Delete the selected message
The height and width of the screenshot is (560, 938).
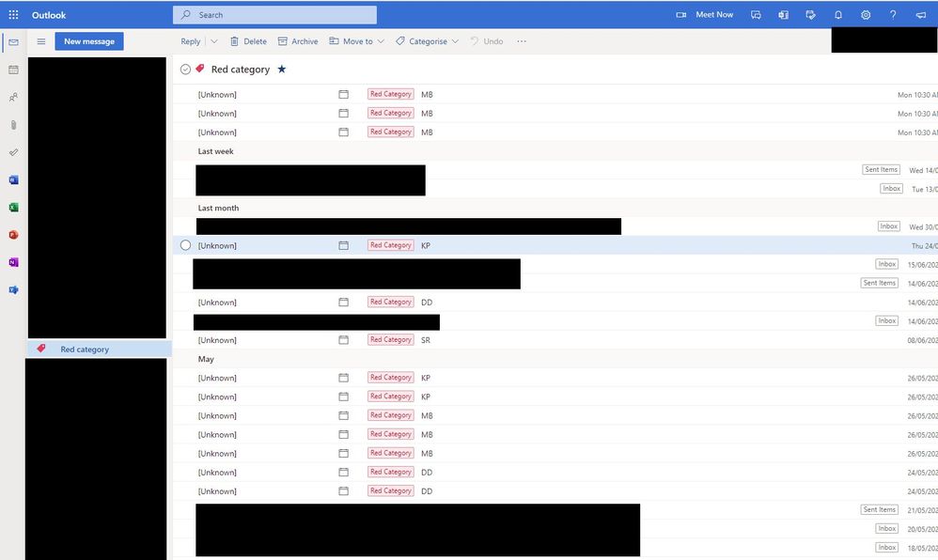pos(248,41)
